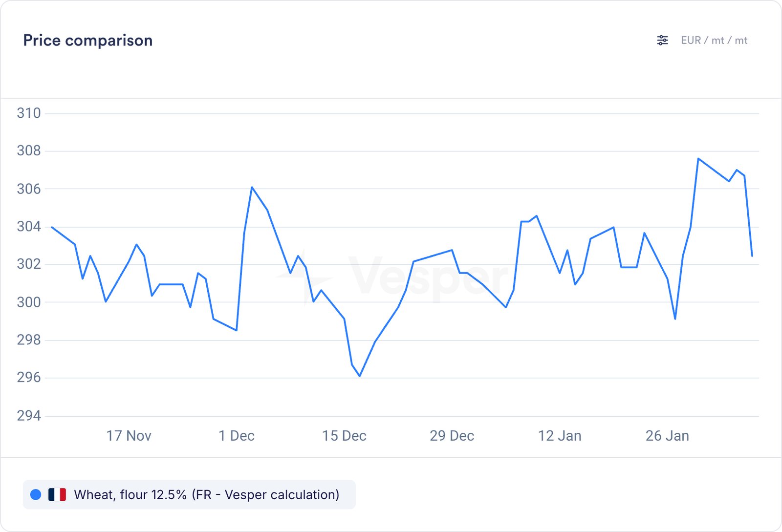The image size is (782, 532).
Task: Select the 15 Dec date on x-axis
Action: coord(344,436)
